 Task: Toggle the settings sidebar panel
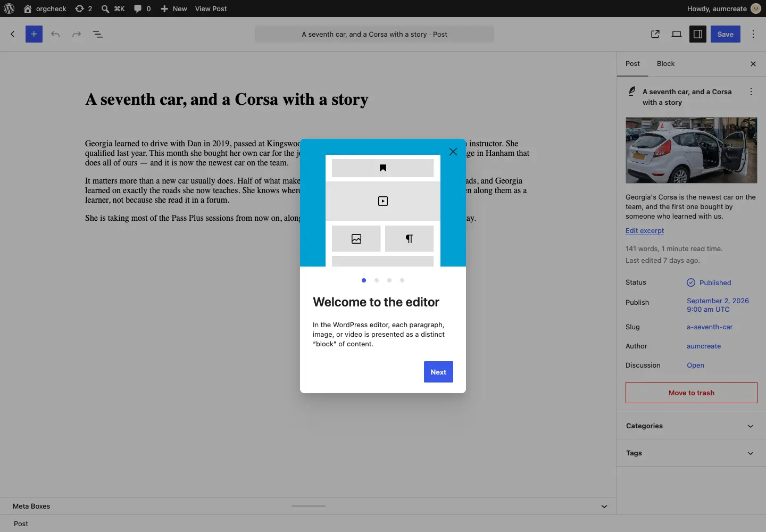[698, 34]
